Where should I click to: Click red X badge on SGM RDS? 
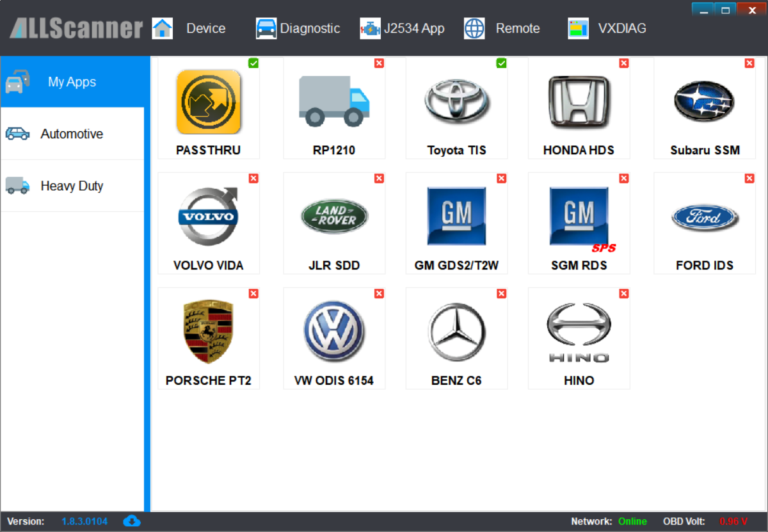click(x=624, y=178)
